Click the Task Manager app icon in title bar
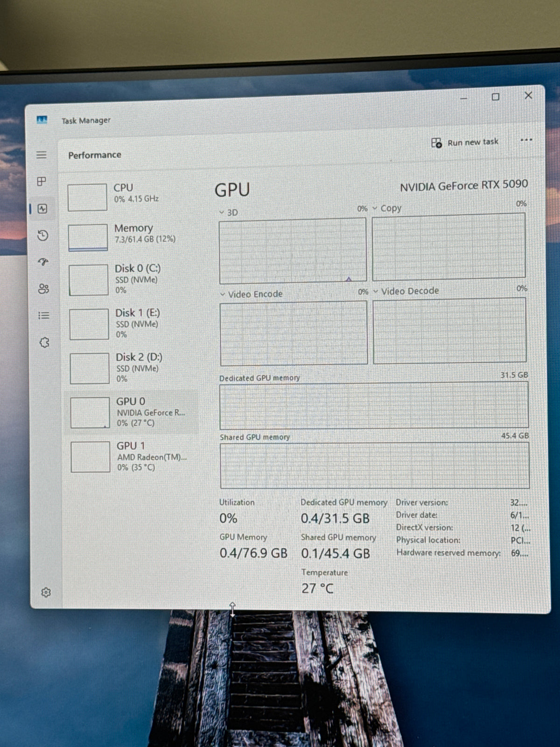Viewport: 560px width, 747px height. 42,120
